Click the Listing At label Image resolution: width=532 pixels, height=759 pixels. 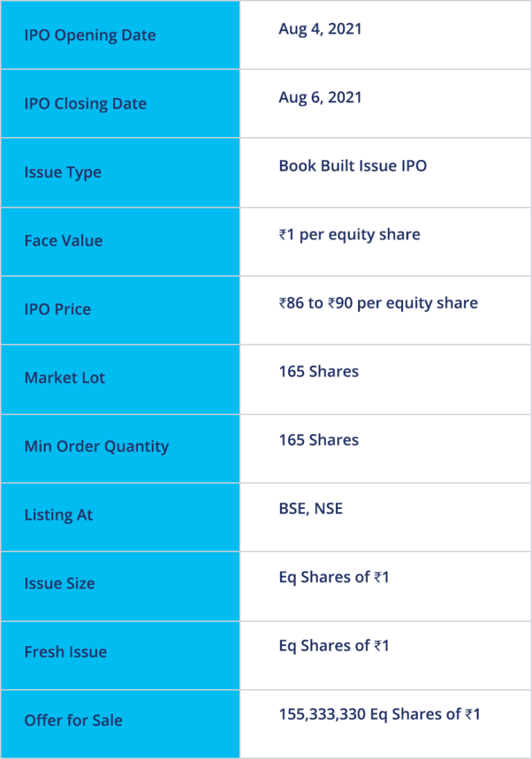(x=58, y=515)
